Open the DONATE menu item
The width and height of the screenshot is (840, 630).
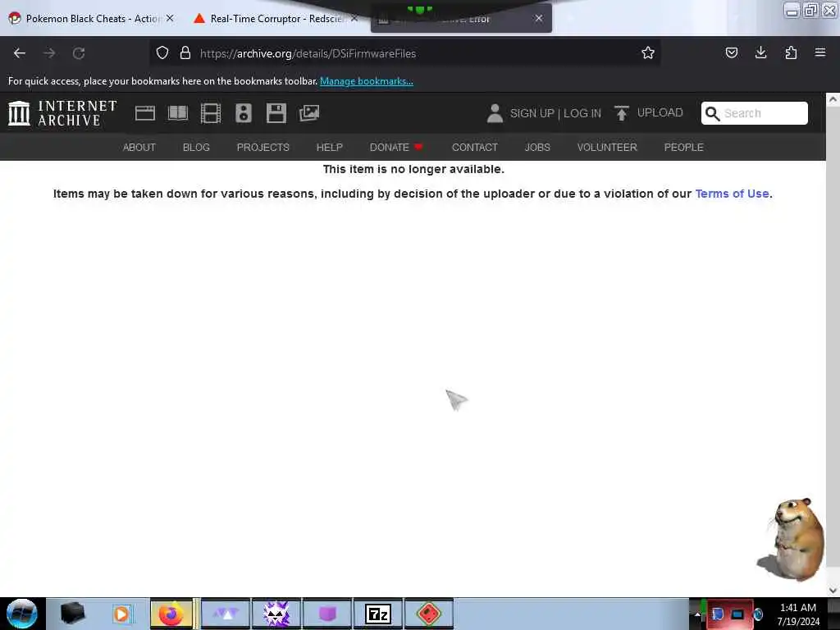point(396,148)
